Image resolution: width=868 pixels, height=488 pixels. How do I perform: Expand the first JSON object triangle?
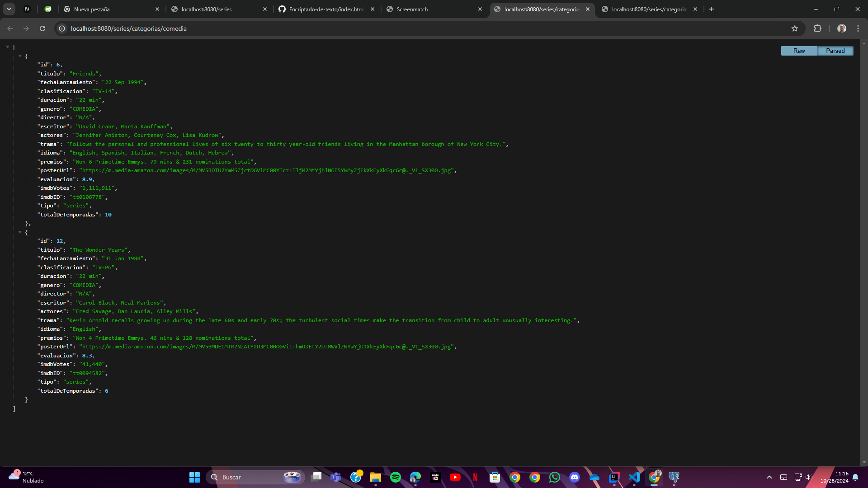(x=20, y=55)
